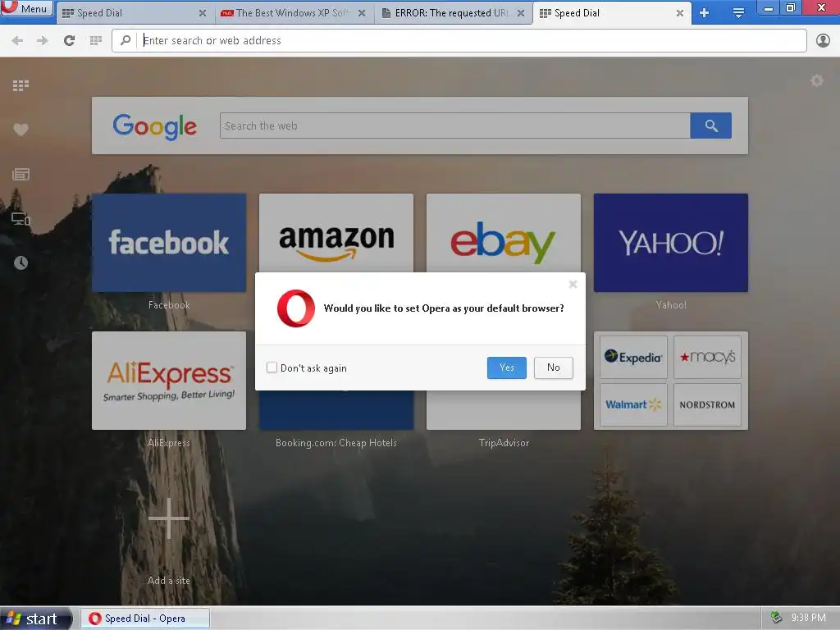This screenshot has height=630, width=840.
Task: Add a site with plus tile
Action: coord(169,518)
